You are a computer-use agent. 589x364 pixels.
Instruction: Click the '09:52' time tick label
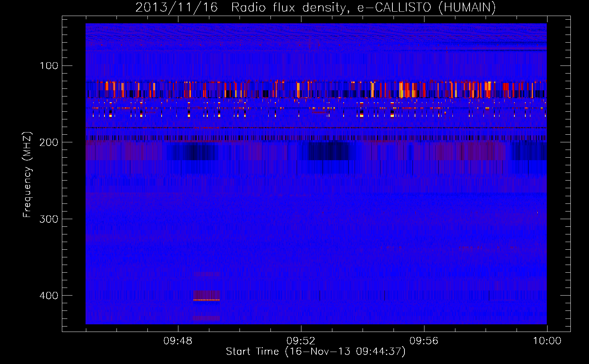301,341
